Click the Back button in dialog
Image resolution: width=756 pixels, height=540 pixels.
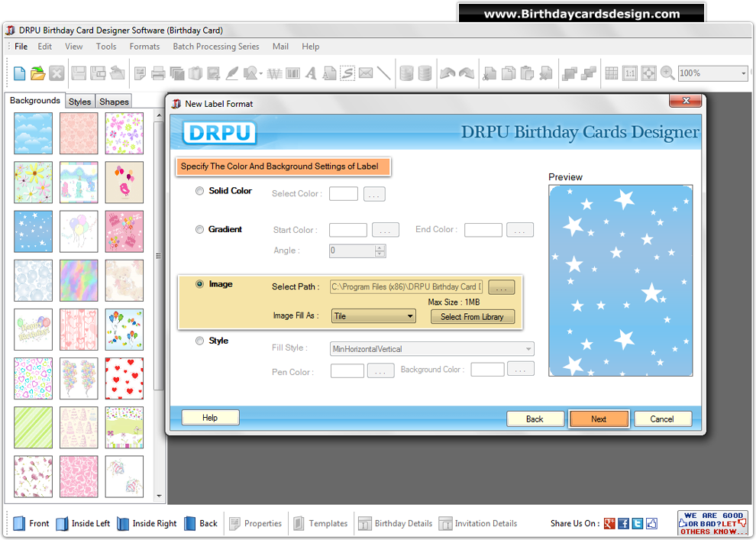tap(535, 419)
